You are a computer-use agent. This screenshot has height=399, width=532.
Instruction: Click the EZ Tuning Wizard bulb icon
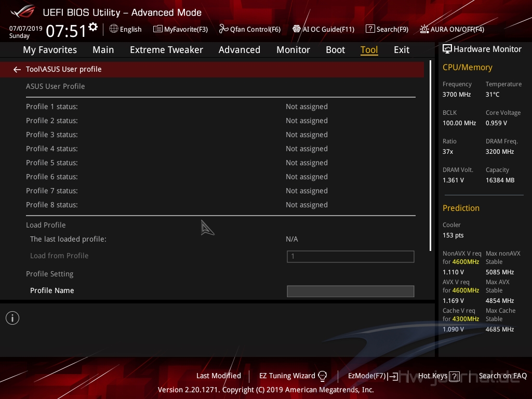pos(322,376)
